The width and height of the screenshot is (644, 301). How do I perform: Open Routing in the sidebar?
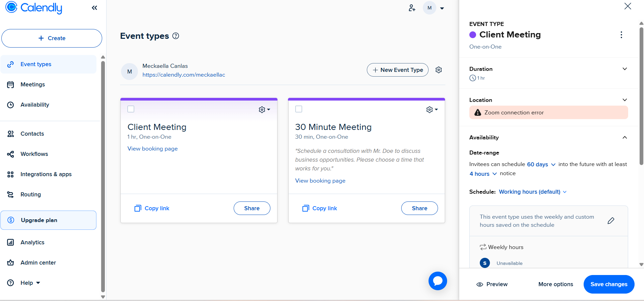click(x=31, y=194)
